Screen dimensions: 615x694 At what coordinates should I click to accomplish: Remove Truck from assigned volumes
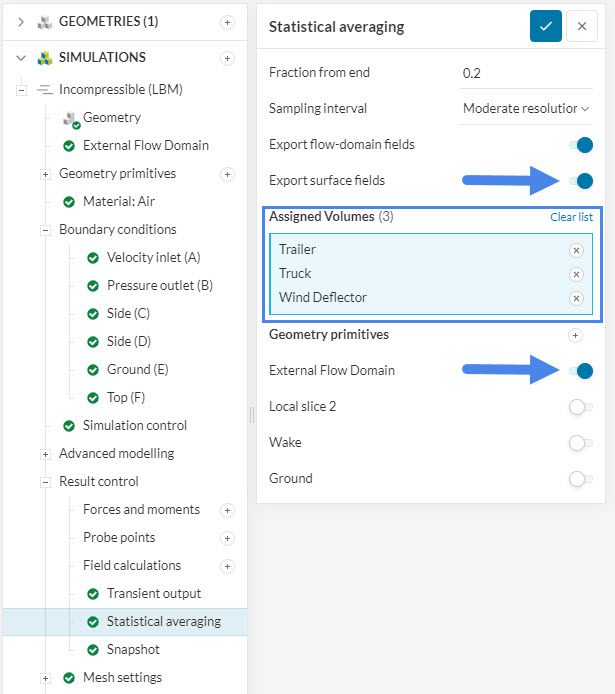point(576,274)
